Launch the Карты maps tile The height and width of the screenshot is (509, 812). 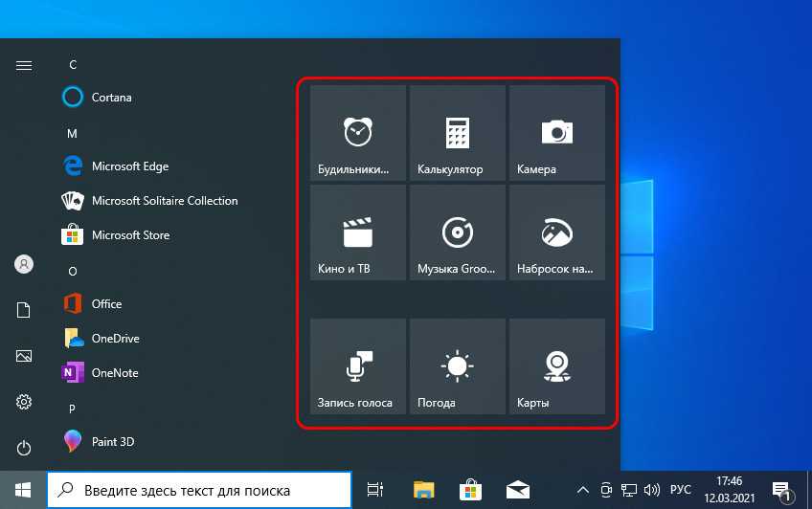(x=556, y=366)
